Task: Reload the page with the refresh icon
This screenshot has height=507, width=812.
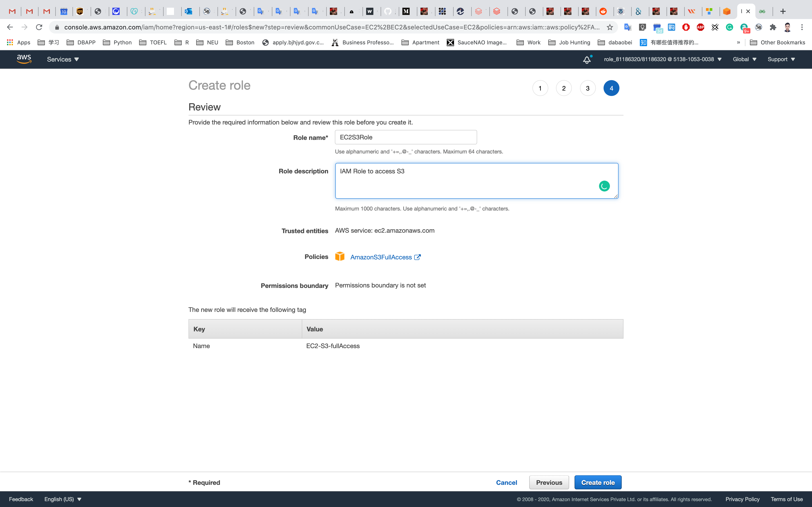Action: 39,27
